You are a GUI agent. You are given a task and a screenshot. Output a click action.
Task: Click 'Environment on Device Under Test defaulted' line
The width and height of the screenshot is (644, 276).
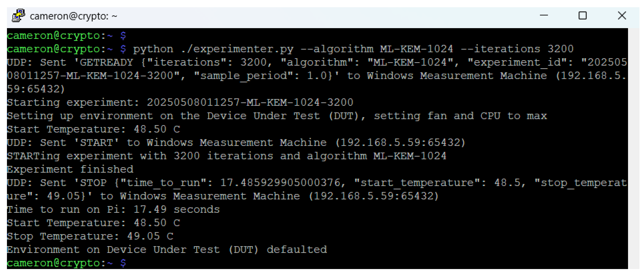coord(167,250)
